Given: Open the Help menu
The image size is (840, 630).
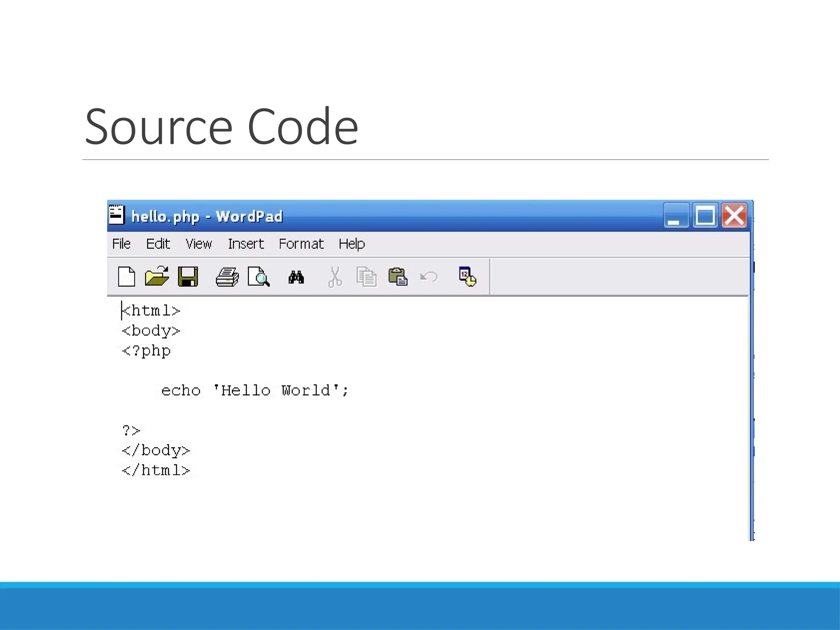Looking at the screenshot, I should [x=352, y=244].
